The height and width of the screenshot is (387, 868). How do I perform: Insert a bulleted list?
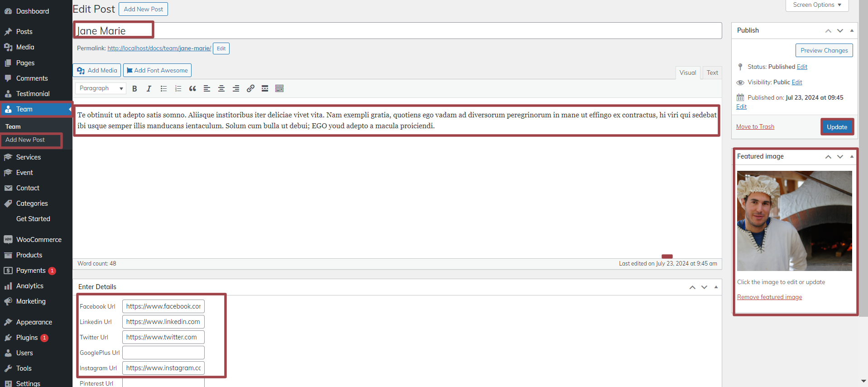point(163,88)
